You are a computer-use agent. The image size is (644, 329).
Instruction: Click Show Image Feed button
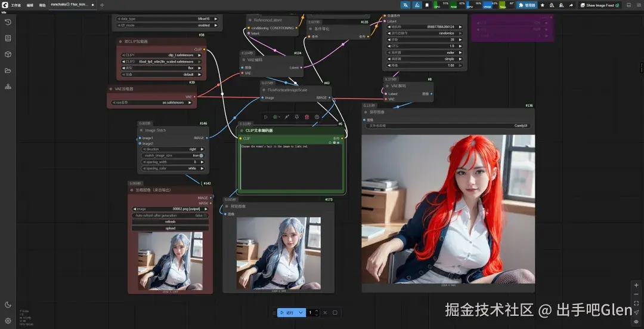click(x=600, y=5)
